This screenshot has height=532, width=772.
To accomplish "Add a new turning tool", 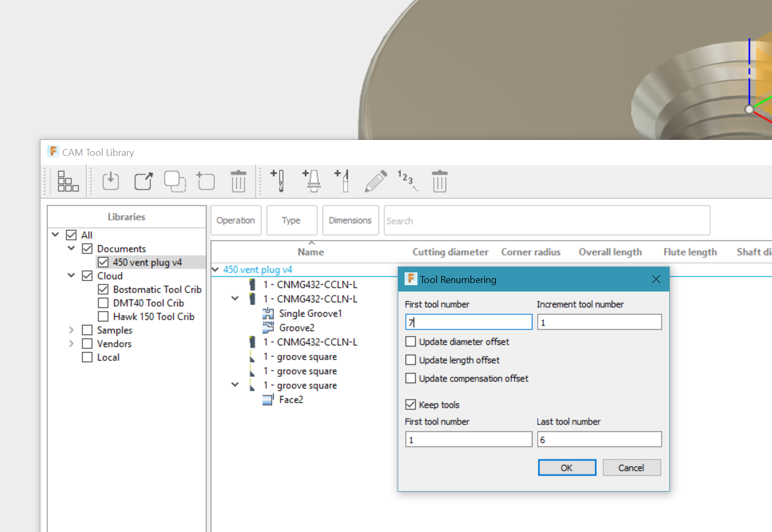I will (x=342, y=181).
